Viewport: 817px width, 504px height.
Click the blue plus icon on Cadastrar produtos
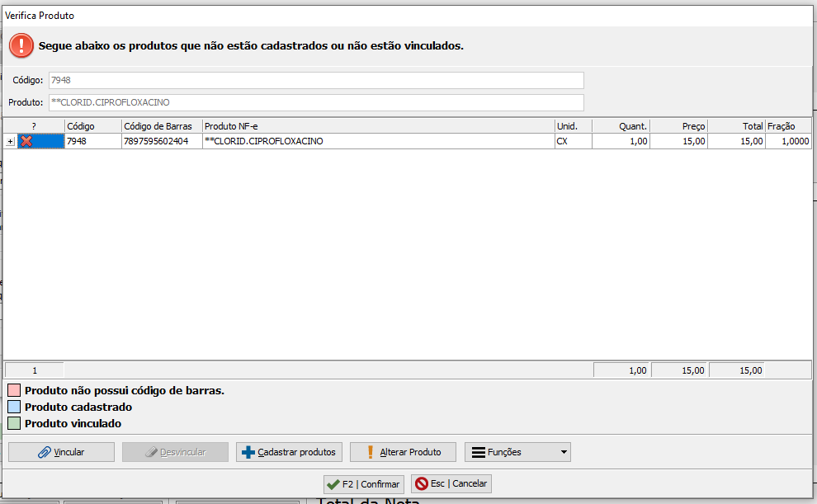(248, 452)
